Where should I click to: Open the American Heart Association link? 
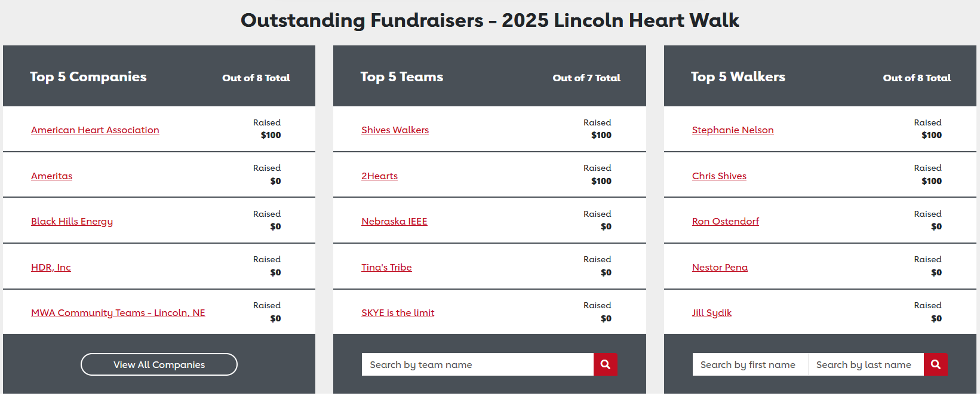click(x=95, y=130)
